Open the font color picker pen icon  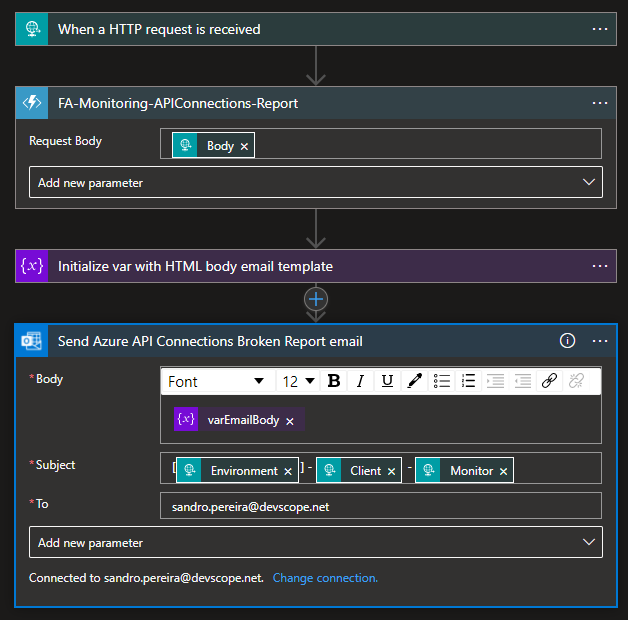point(414,381)
